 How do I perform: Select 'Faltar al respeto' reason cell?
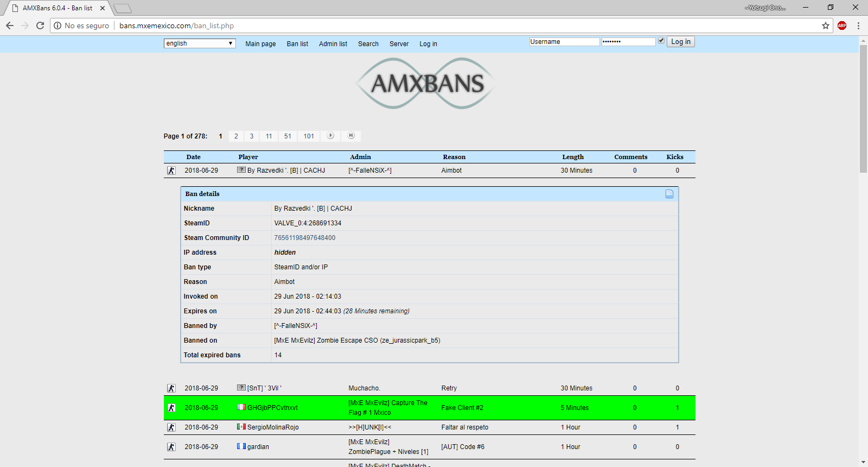pyautogui.click(x=465, y=427)
